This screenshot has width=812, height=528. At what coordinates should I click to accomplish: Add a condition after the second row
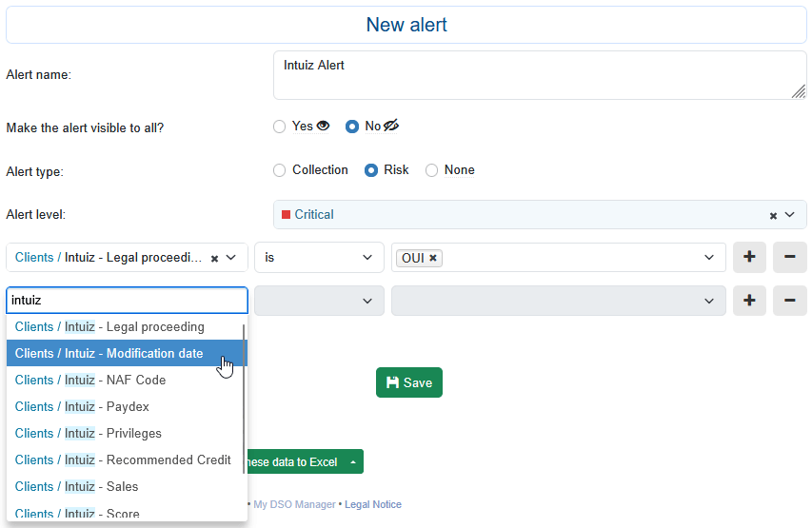pos(749,301)
